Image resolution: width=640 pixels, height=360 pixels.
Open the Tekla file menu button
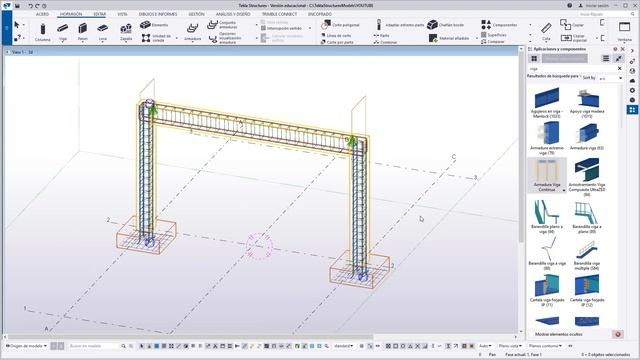[x=7, y=27]
